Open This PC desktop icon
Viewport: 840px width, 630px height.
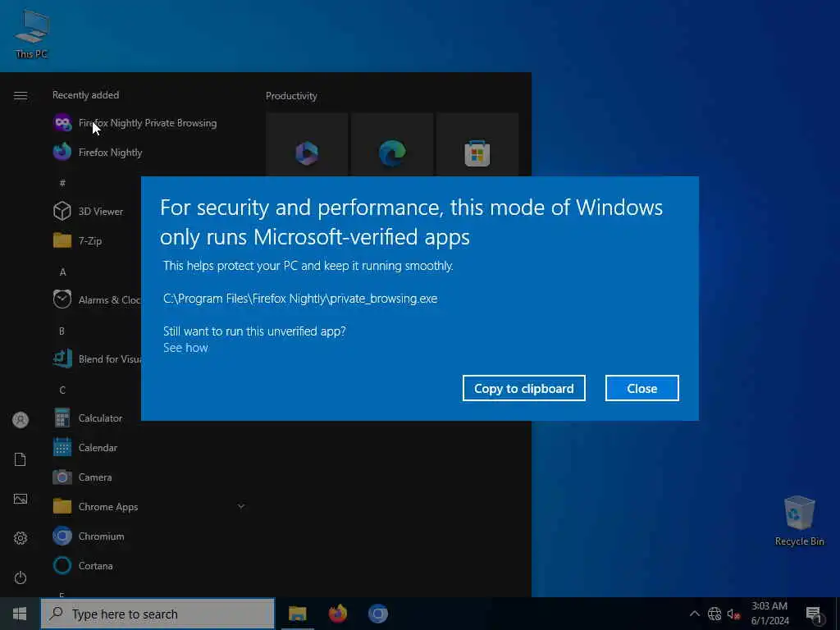pos(32,34)
